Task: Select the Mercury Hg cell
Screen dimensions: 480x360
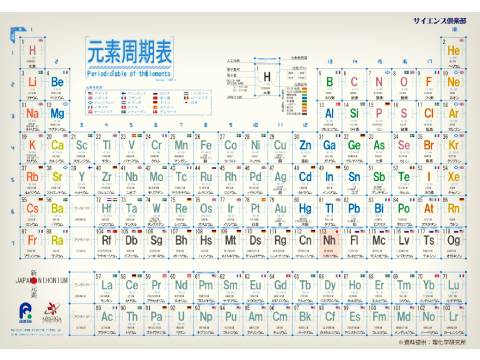Action: (x=305, y=211)
